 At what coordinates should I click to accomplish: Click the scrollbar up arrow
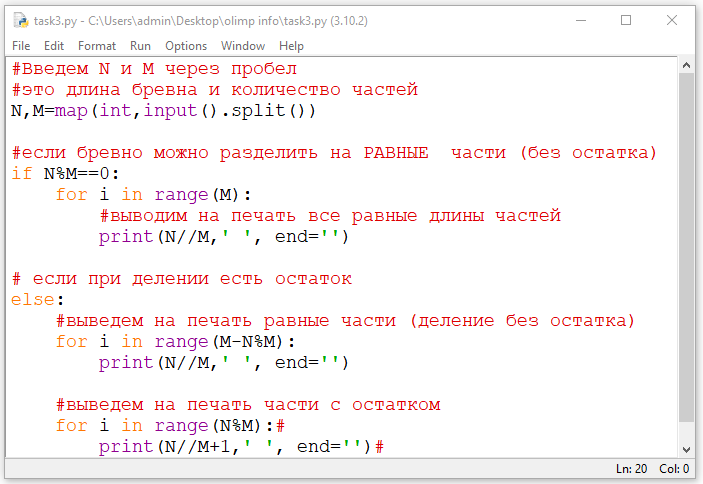[x=686, y=65]
